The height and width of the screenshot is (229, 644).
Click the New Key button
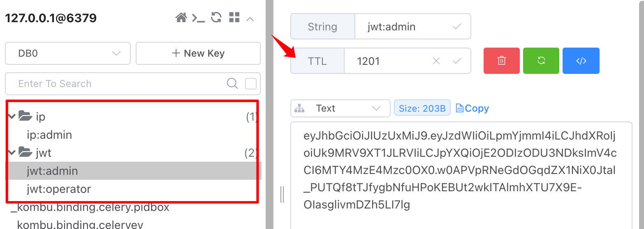[198, 53]
